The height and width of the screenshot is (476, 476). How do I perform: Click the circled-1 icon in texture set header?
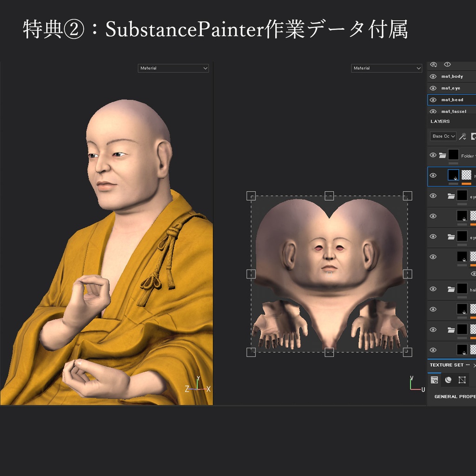pos(448,64)
